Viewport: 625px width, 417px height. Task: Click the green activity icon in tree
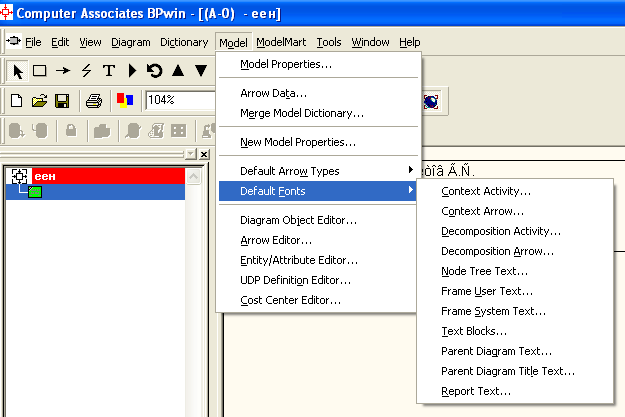click(35, 192)
